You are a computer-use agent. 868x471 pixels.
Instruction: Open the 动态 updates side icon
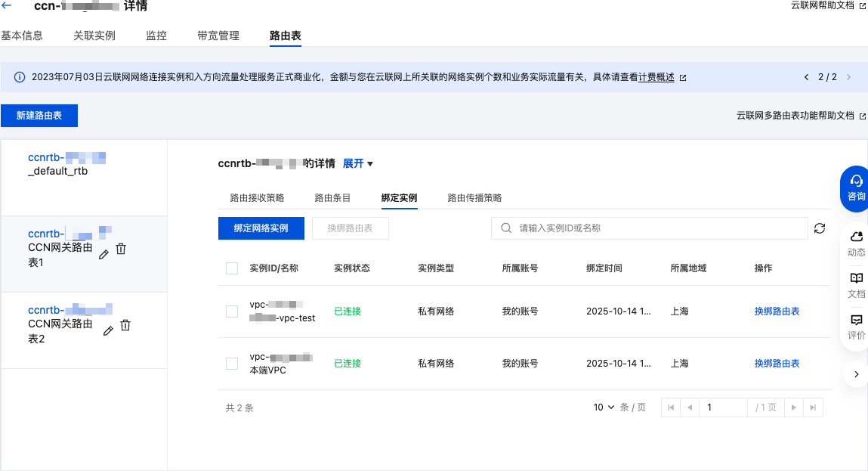[x=856, y=243]
